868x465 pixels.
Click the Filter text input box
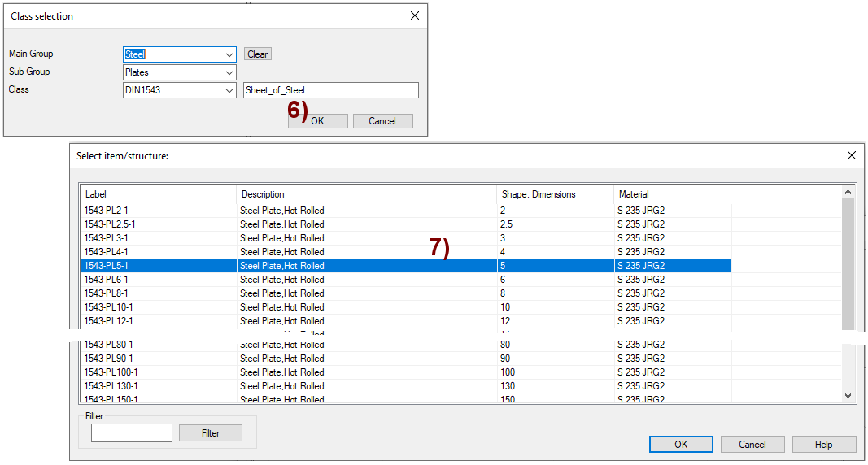coord(132,433)
